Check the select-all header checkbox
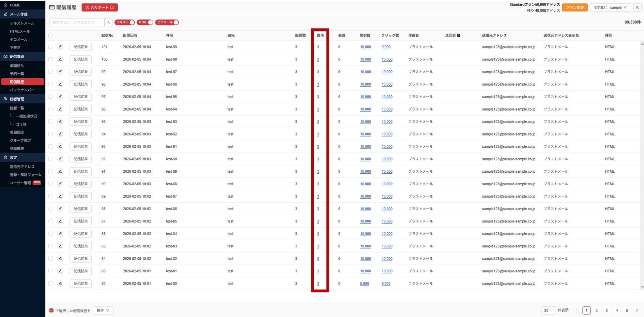 [x=50, y=36]
